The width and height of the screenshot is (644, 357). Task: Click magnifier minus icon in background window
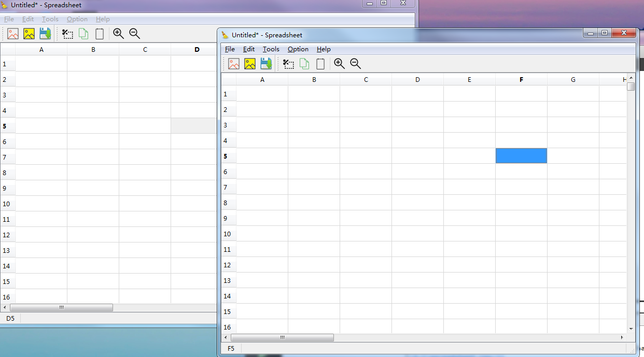point(134,34)
